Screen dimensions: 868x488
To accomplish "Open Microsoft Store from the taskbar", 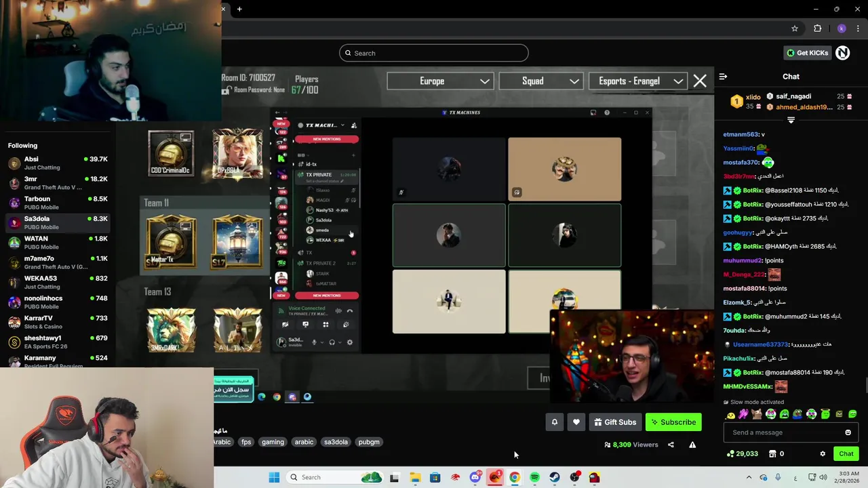I will [x=435, y=477].
